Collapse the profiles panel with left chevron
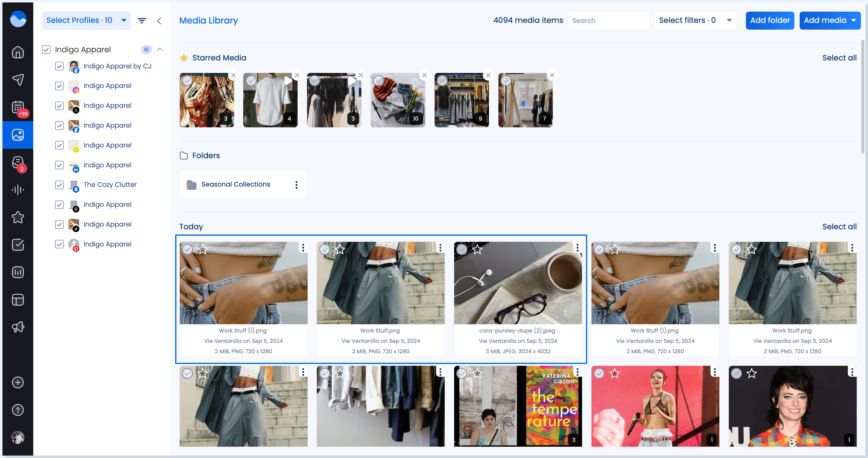 tap(159, 20)
